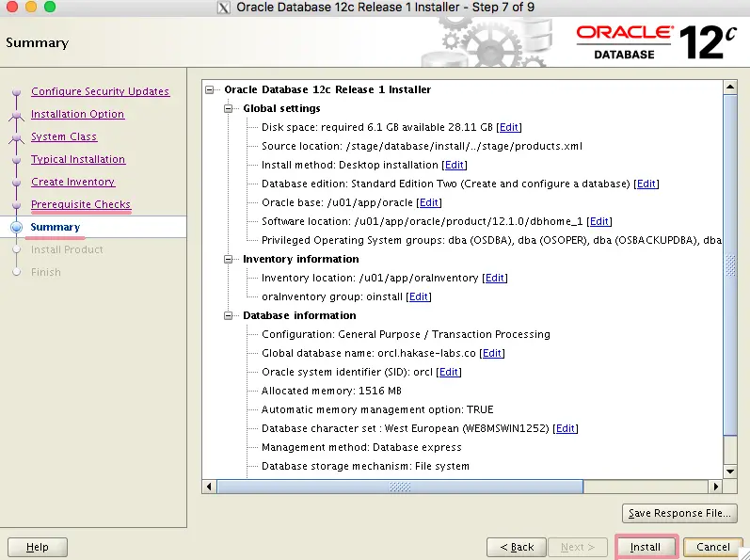Click the yellow minimize window button
The image size is (750, 560).
(x=31, y=7)
